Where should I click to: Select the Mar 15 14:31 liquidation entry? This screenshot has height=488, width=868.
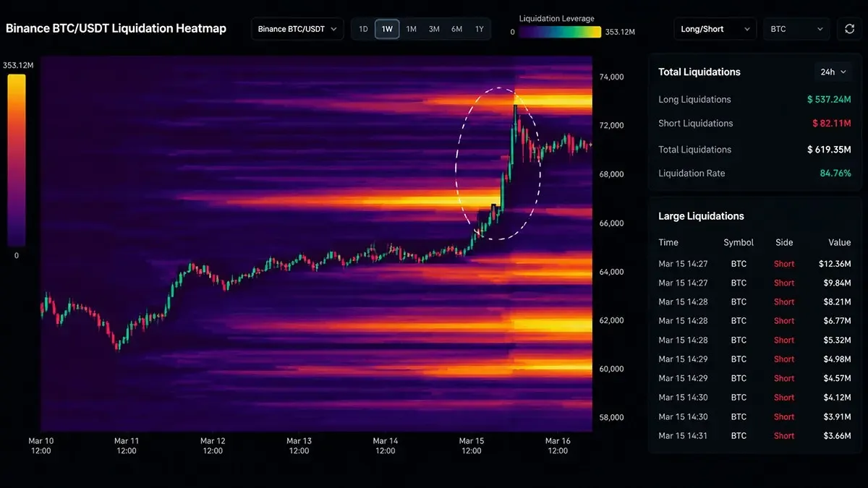tap(754, 436)
